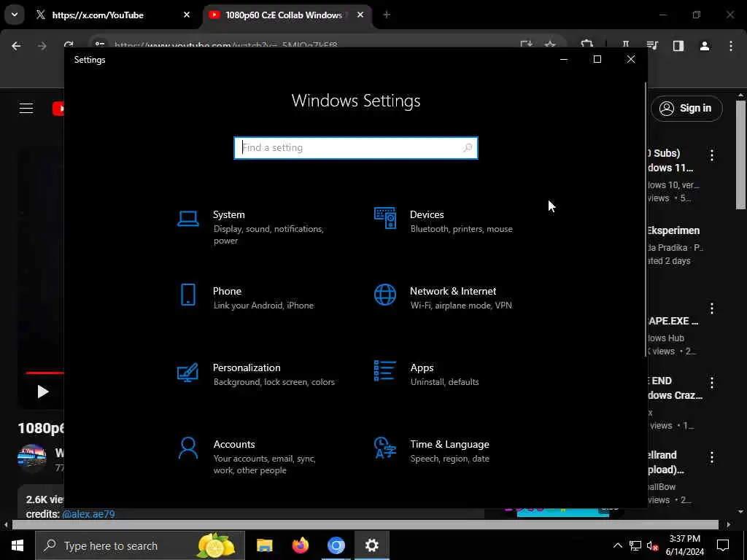Click the search magnifier in Find a setting
747x560 pixels.
pyautogui.click(x=468, y=147)
